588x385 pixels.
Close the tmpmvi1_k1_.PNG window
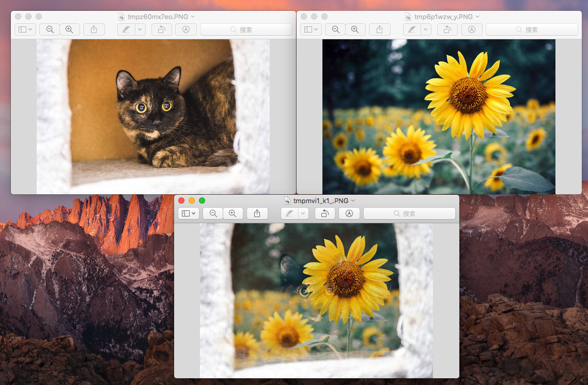pos(181,201)
